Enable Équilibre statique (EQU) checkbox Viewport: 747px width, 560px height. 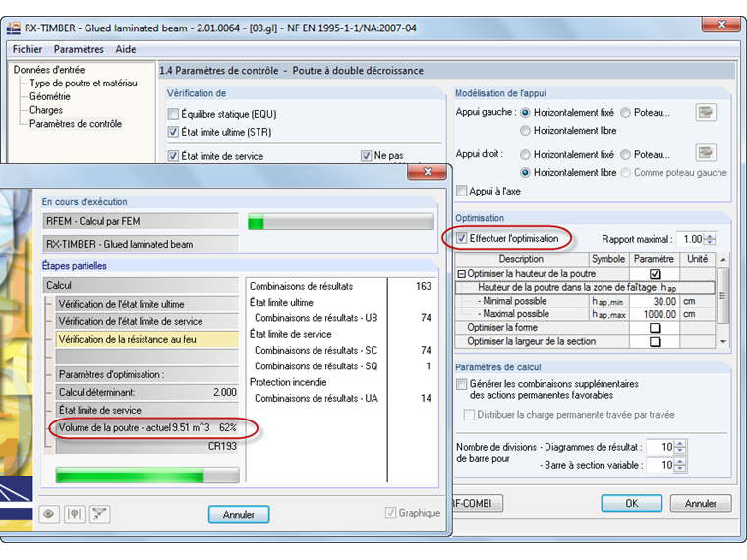coord(173,114)
